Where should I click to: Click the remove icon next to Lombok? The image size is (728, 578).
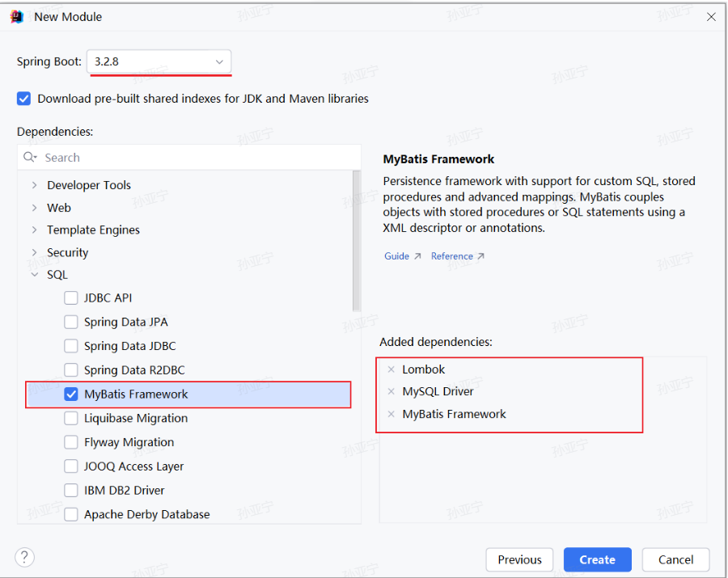392,369
